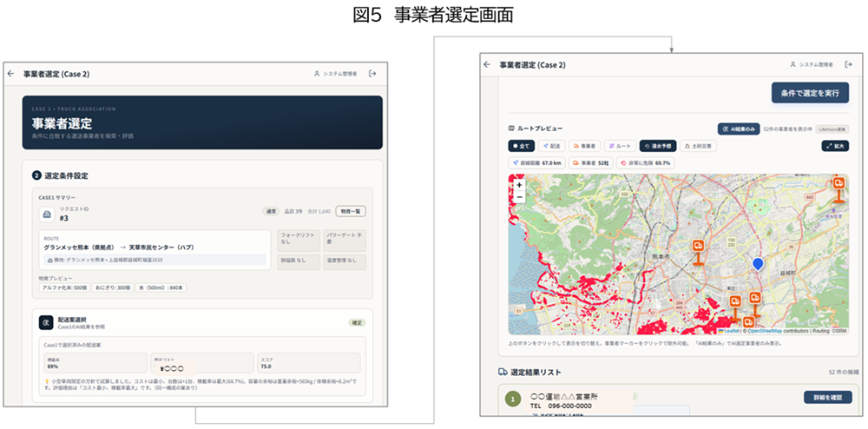The height and width of the screenshot is (429, 868).
Task: Toggle the 浸水予想 flood layer
Action: [657, 146]
